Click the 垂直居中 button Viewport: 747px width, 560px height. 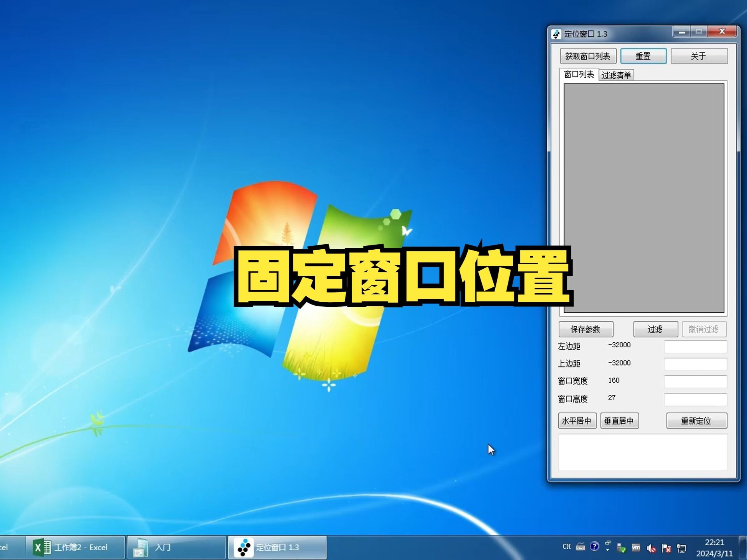[x=619, y=421]
